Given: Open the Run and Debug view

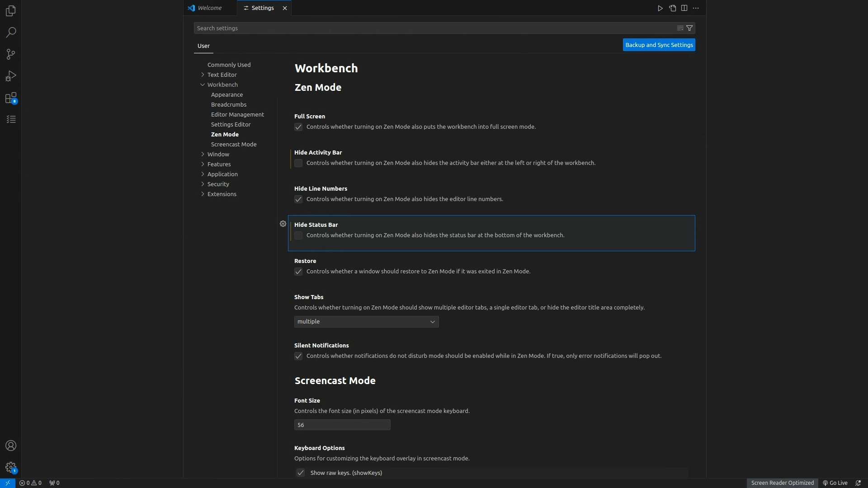Looking at the screenshot, I should 10,76.
